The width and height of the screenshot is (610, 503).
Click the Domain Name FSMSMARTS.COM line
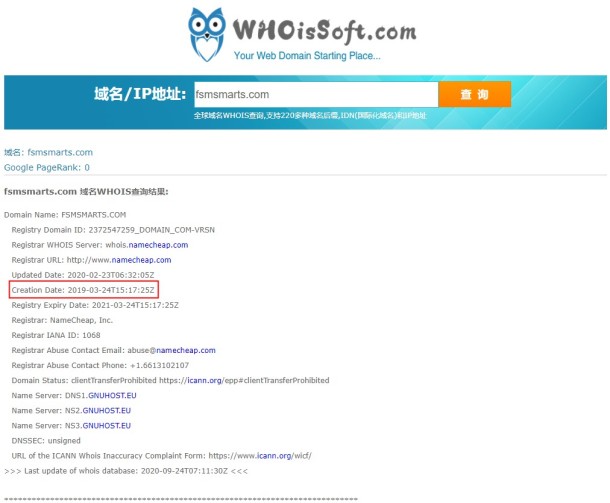tap(65, 215)
